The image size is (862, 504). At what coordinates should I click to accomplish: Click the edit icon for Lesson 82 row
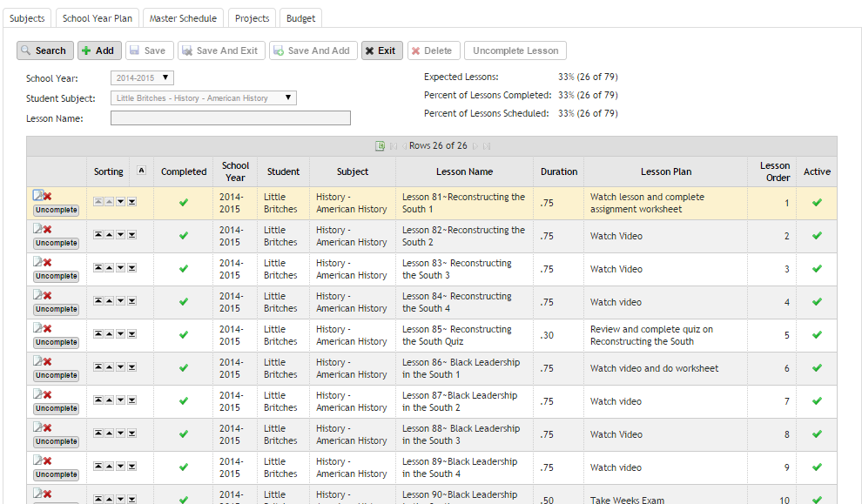[38, 229]
